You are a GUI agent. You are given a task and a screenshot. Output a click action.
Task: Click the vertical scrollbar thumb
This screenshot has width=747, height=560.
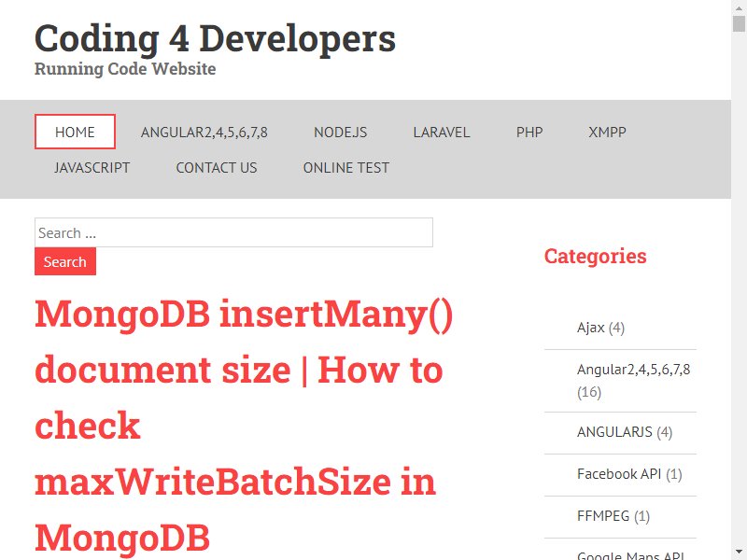[739, 23]
